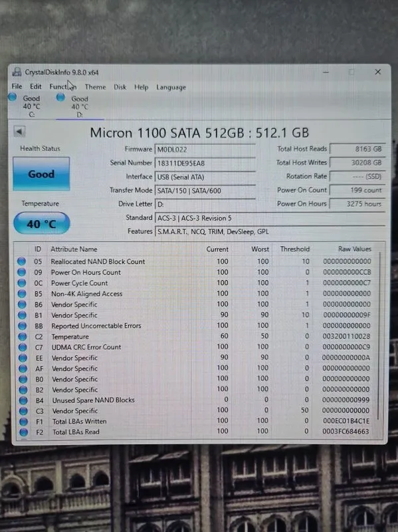Click status icon for attribute B4
This screenshot has width=398, height=532.
(x=23, y=400)
